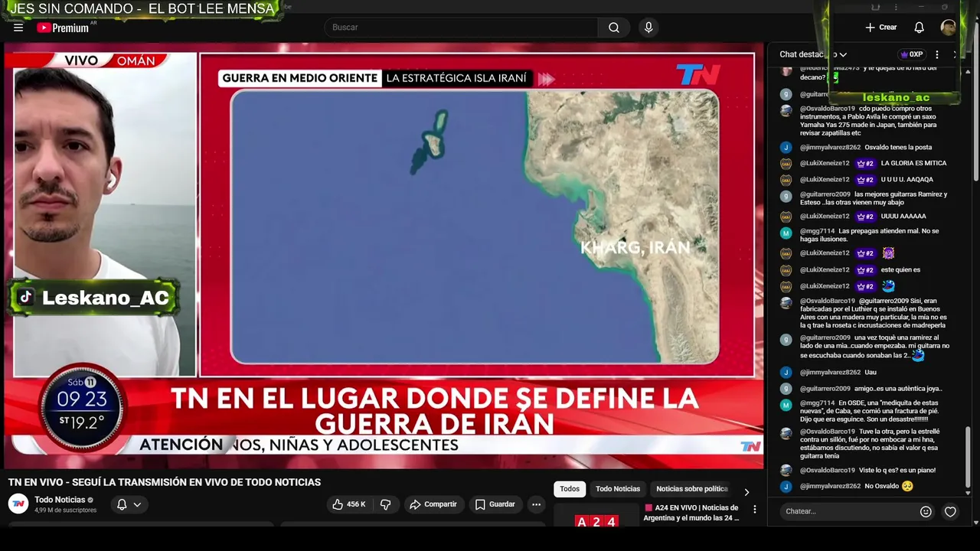Click @OsvaldoBarco19 in 'Viste lo q es?' message
The width and height of the screenshot is (980, 551).
tap(828, 471)
